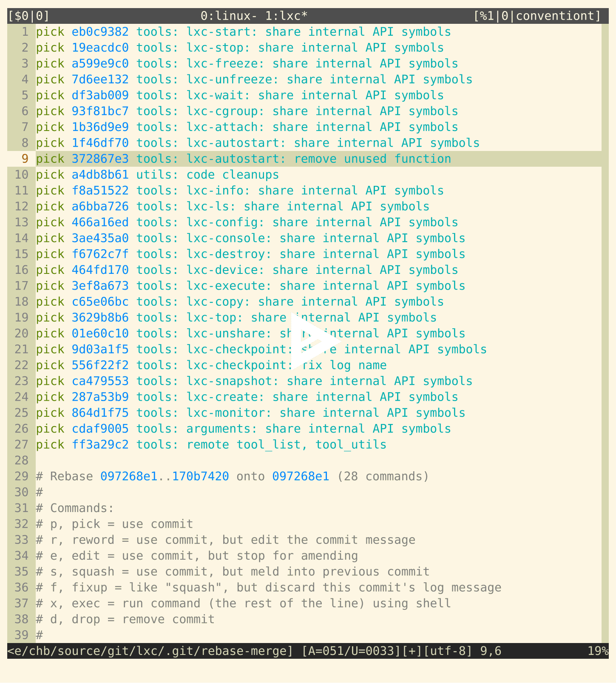Viewport: 616px width, 683px height.
Task: Click the 'pick' keyword on line 1
Action: coord(50,32)
